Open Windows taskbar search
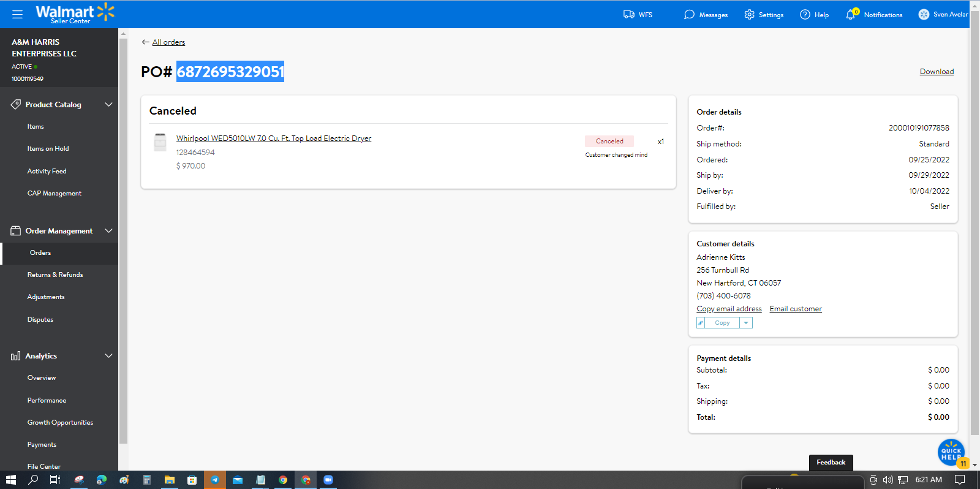 click(x=33, y=480)
